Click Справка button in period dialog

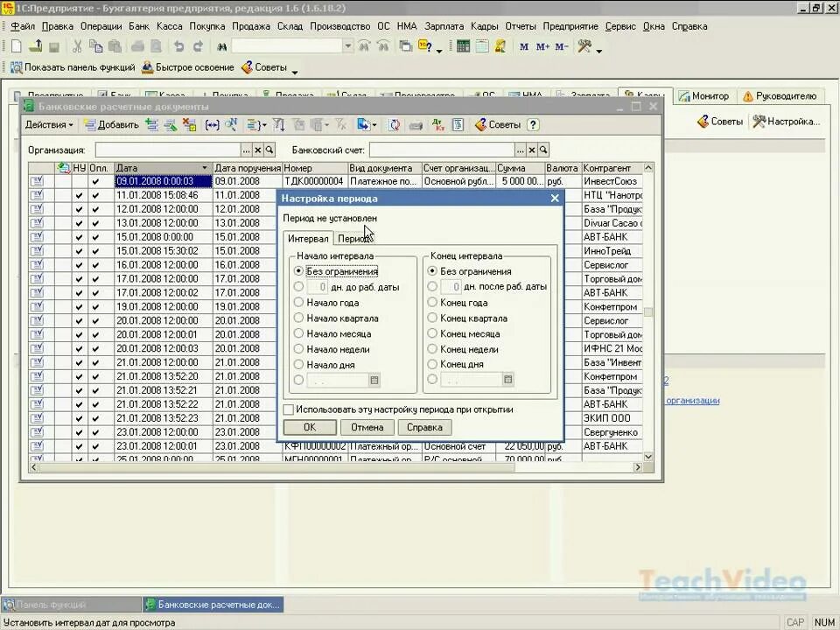pos(424,428)
